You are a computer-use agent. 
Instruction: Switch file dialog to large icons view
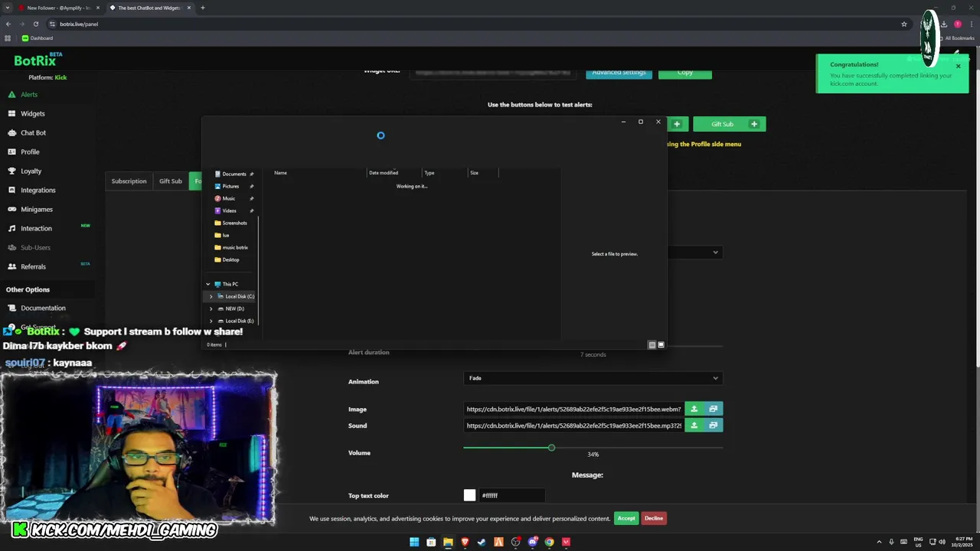pos(661,345)
